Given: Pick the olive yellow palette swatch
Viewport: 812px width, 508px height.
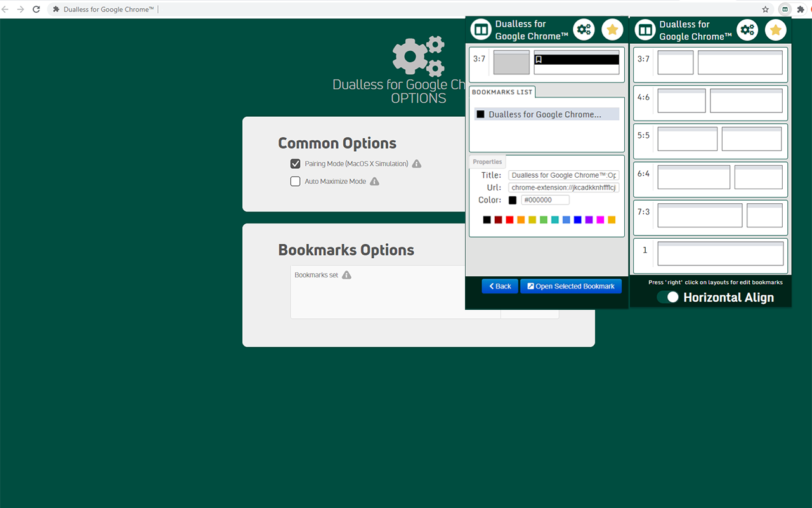Looking at the screenshot, I should [532, 220].
